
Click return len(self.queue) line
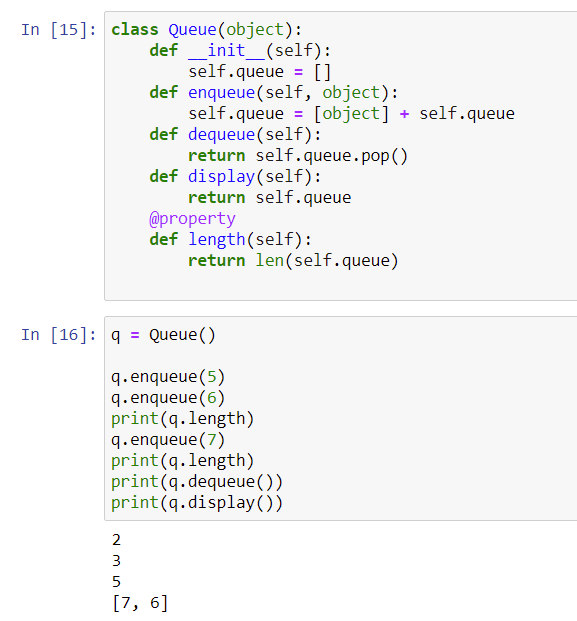(x=293, y=261)
